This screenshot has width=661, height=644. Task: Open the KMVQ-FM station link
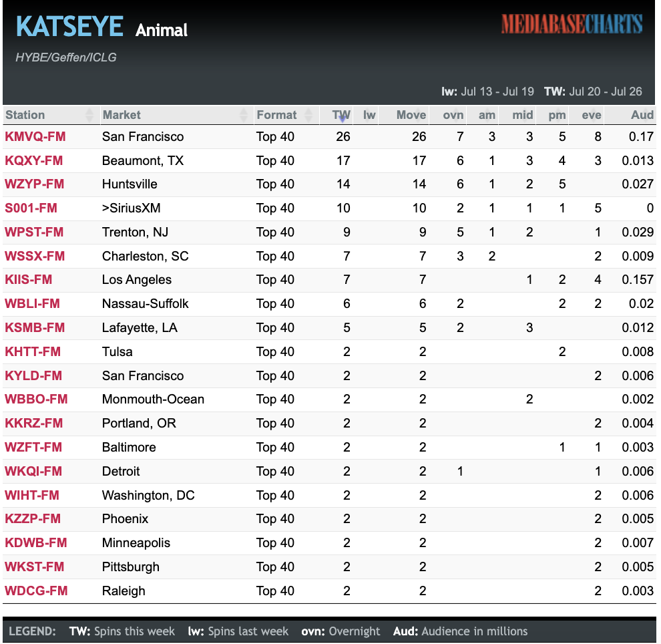[x=35, y=137]
